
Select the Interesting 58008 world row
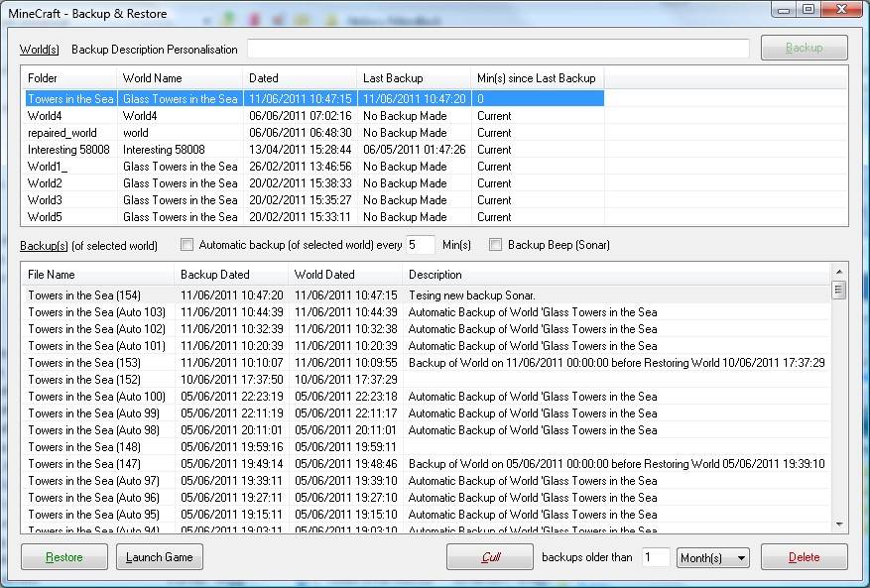[68, 150]
